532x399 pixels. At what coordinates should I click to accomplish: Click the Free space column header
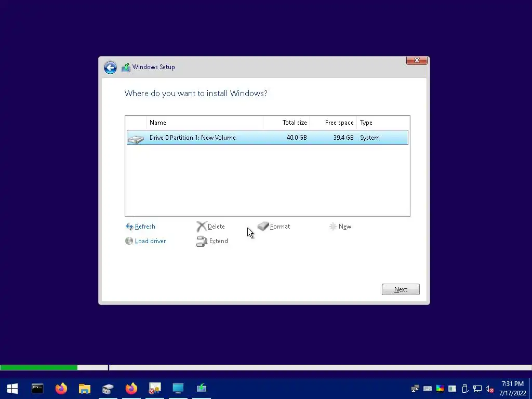[x=333, y=123]
